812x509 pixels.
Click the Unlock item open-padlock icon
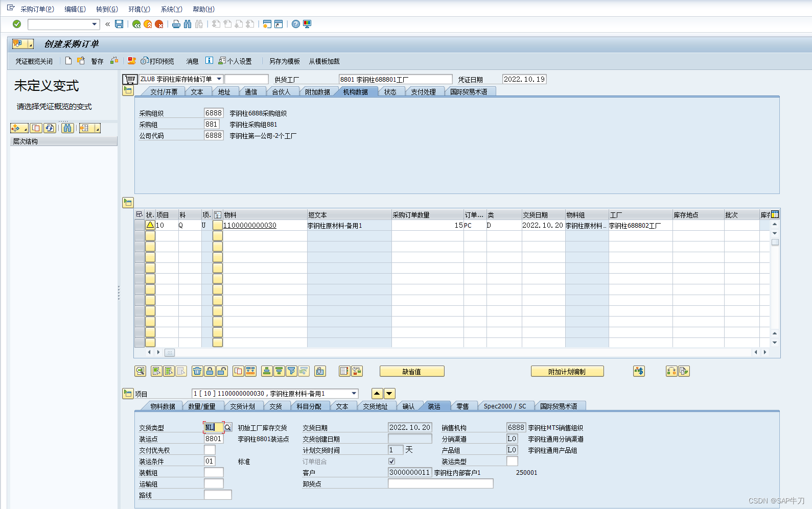222,371
